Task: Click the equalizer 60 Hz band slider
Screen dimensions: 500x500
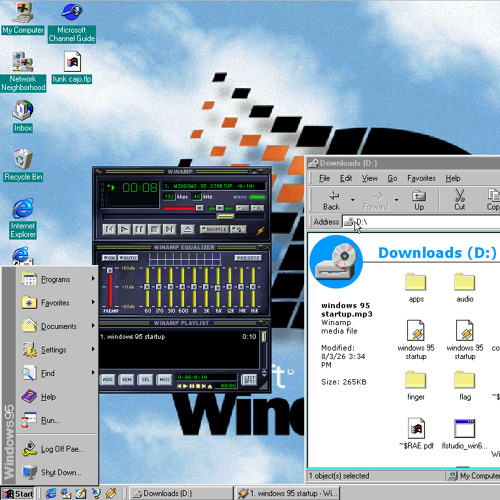Action: pyautogui.click(x=147, y=287)
